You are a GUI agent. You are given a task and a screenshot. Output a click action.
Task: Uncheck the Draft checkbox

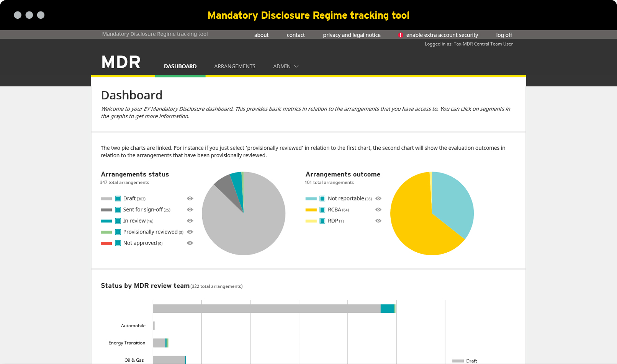tap(118, 198)
